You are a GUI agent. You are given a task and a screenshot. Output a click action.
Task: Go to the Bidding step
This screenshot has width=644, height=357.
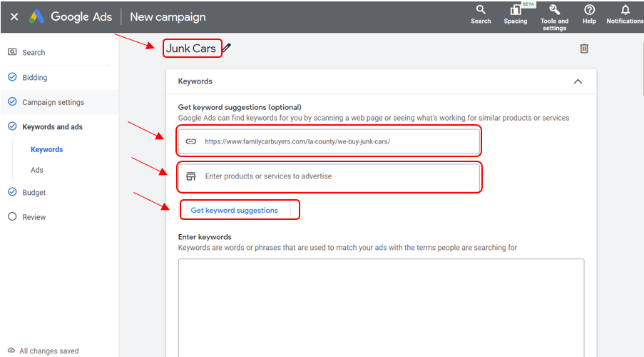[x=34, y=77]
